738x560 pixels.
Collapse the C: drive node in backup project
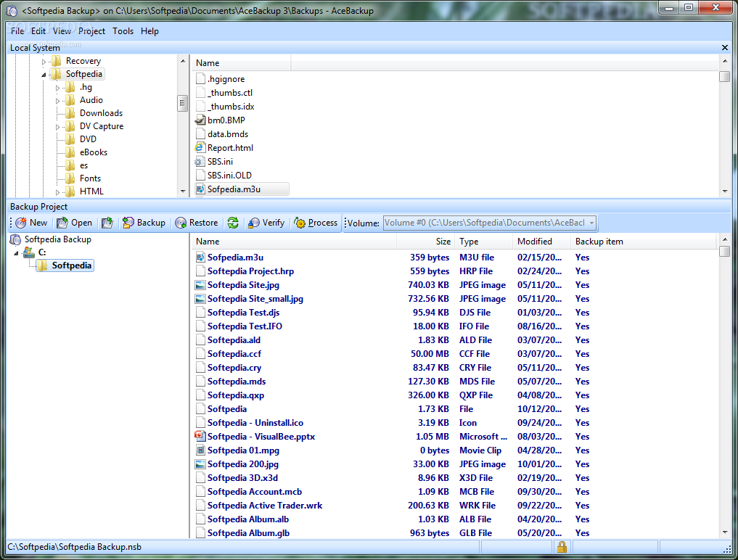(x=17, y=253)
